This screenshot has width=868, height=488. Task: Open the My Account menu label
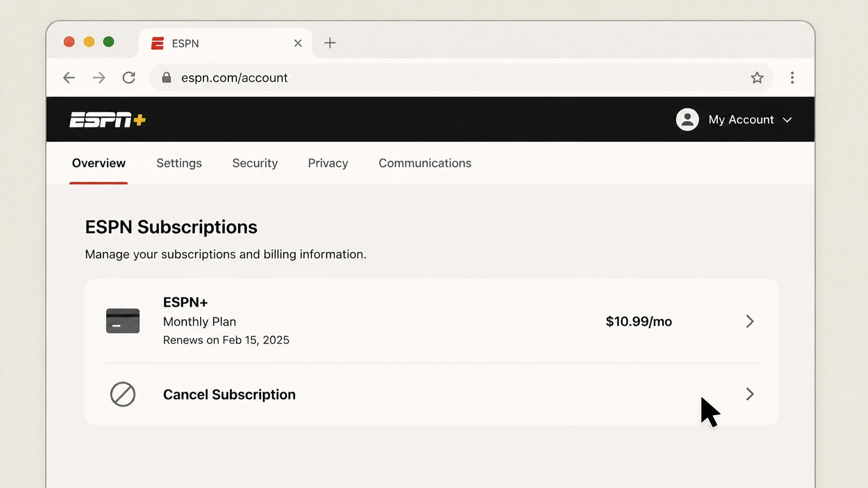[x=741, y=120]
